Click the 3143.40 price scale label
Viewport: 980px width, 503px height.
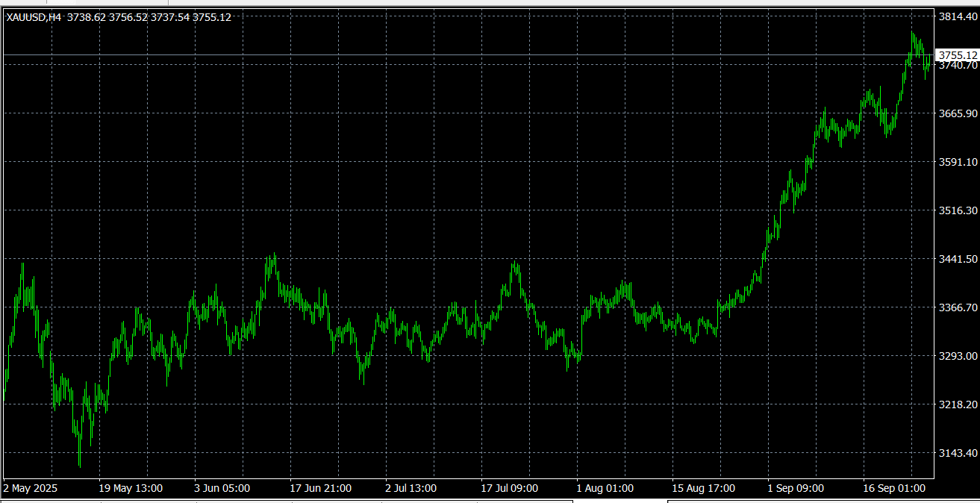pyautogui.click(x=958, y=453)
